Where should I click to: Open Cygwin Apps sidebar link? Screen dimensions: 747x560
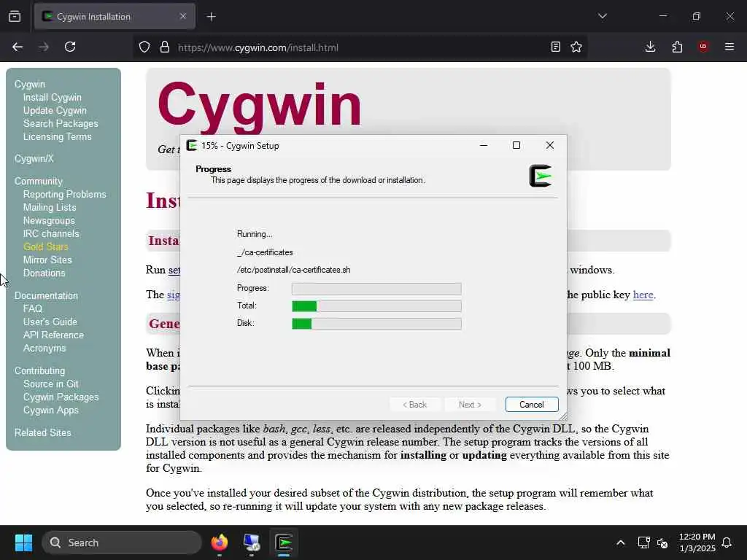51,410
